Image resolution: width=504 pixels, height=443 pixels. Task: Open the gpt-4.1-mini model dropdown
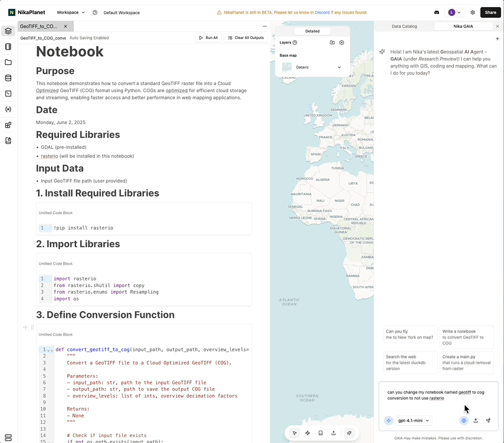coord(414,421)
